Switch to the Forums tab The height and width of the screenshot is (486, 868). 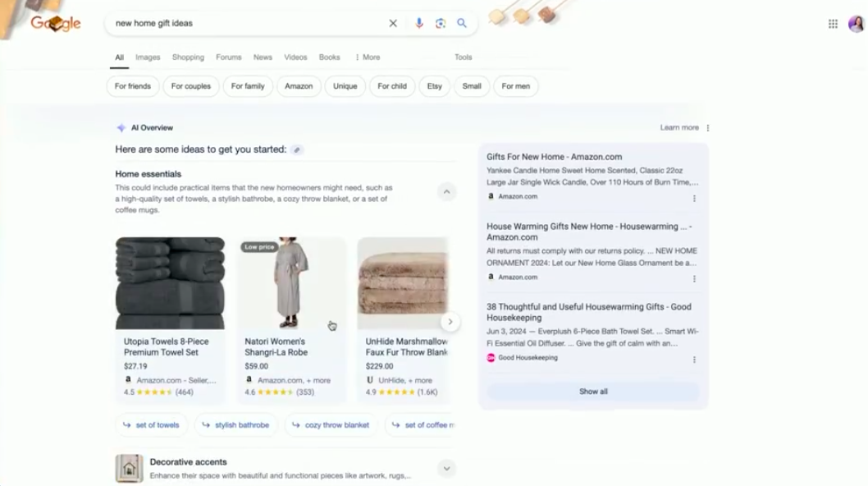pos(229,57)
